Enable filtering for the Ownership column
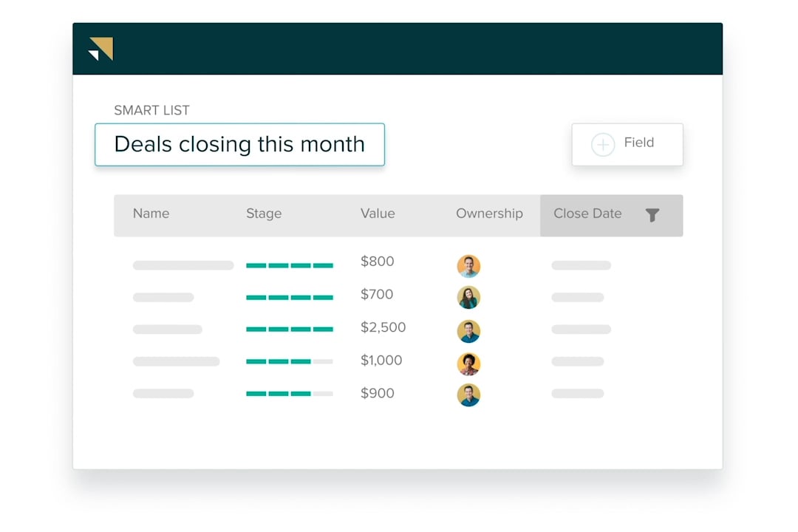The height and width of the screenshot is (532, 798). tap(489, 214)
